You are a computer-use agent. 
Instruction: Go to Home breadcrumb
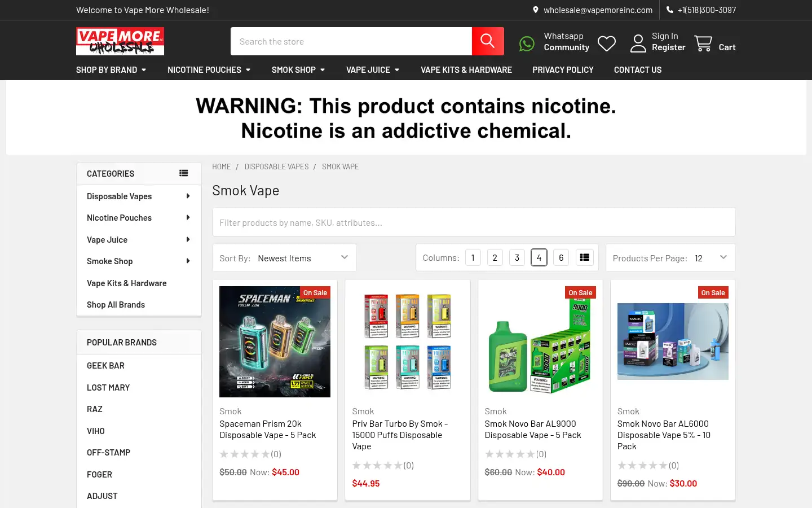coord(222,167)
